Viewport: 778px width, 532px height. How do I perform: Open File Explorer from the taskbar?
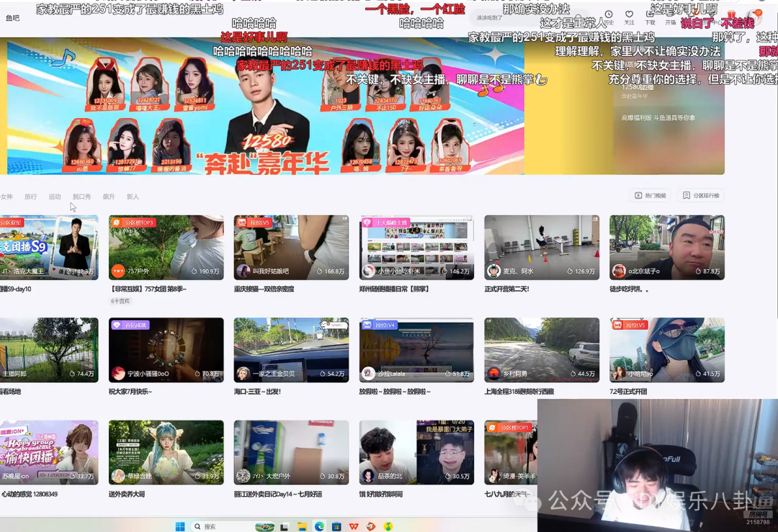[x=302, y=526]
